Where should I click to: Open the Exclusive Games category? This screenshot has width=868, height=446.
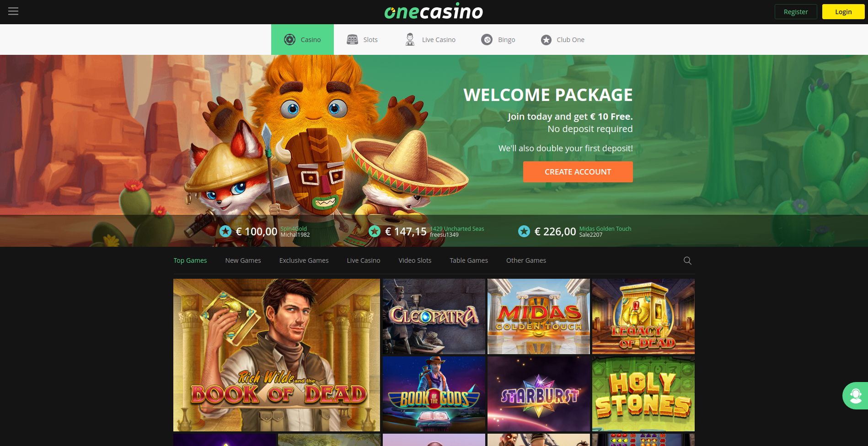click(304, 260)
